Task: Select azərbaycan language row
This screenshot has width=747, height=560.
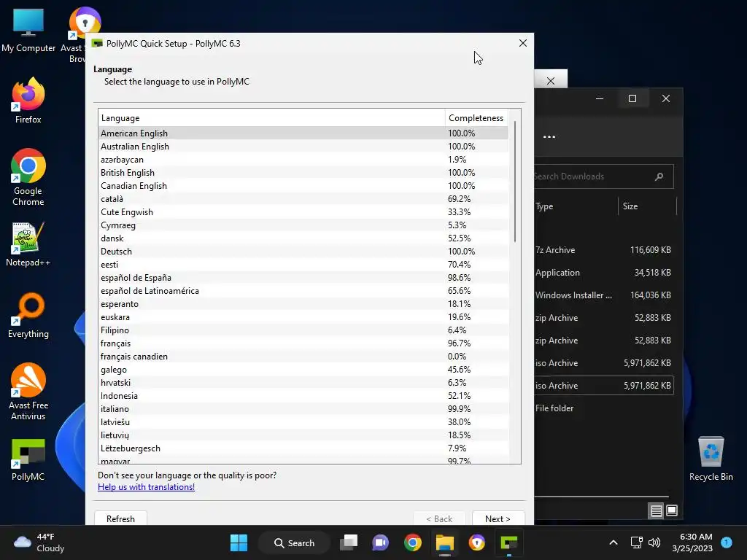Action: point(303,160)
